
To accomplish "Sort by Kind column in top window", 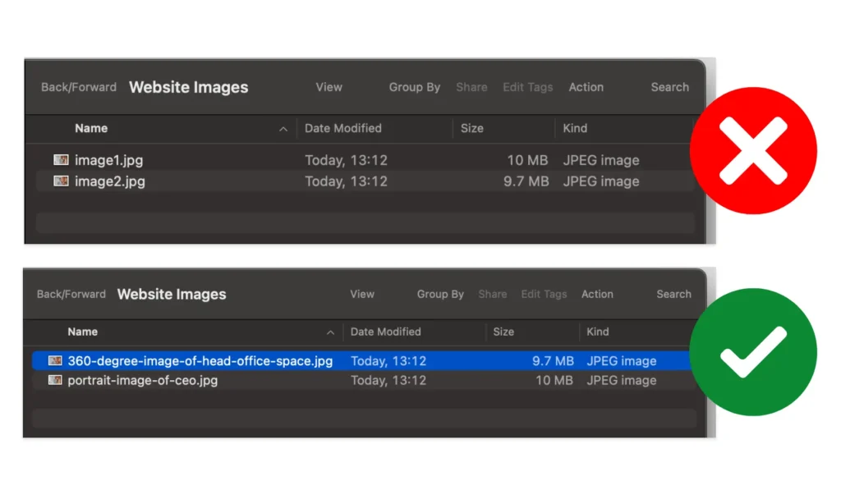I will click(x=575, y=128).
